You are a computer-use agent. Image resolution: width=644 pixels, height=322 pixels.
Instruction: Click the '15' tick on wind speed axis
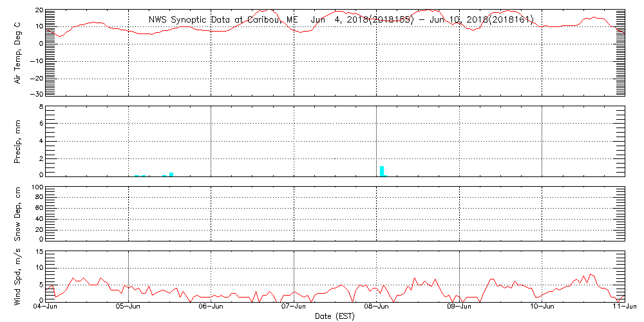point(39,252)
